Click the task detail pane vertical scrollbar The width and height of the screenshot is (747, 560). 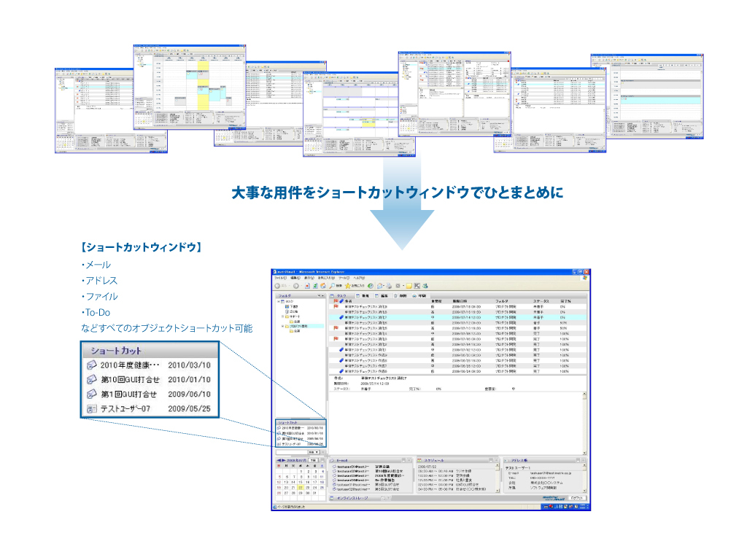tap(584, 424)
